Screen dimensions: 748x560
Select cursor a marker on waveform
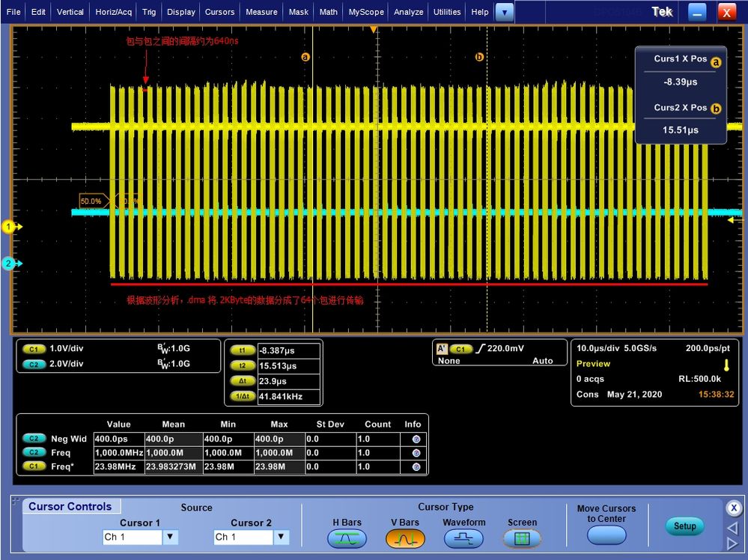[x=305, y=57]
